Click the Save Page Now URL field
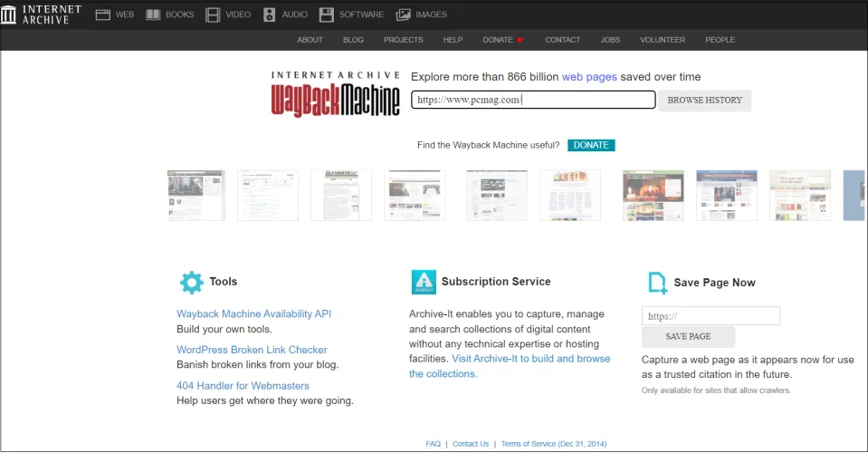 711,316
